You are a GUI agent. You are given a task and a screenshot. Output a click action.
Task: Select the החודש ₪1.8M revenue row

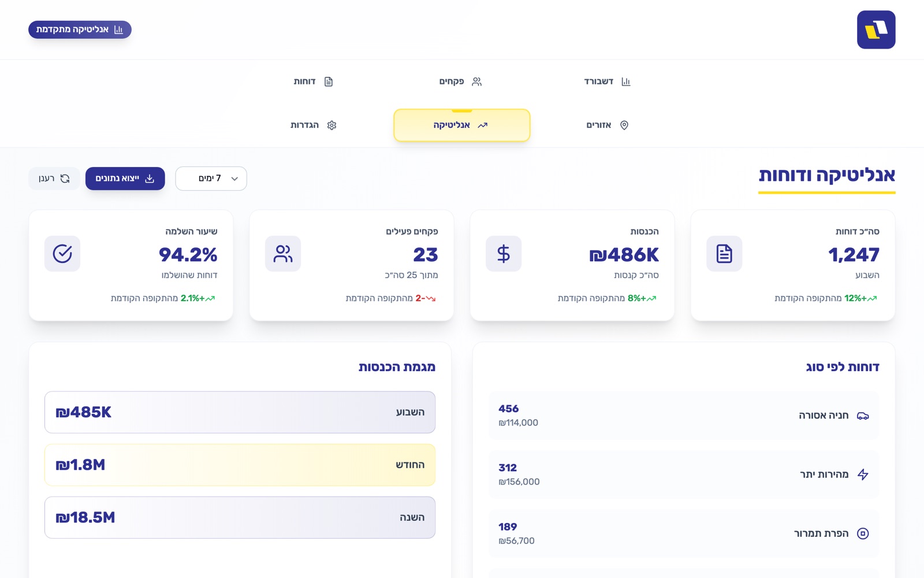[240, 465]
